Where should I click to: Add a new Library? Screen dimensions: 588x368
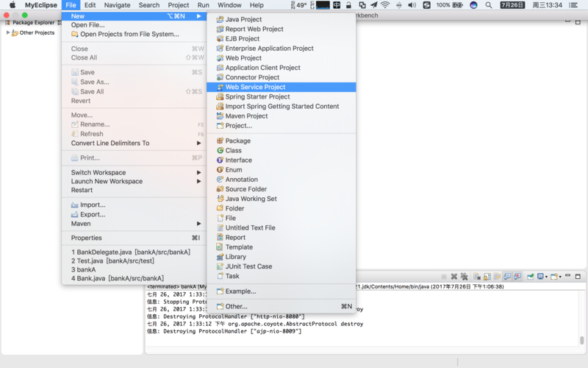(x=281, y=257)
